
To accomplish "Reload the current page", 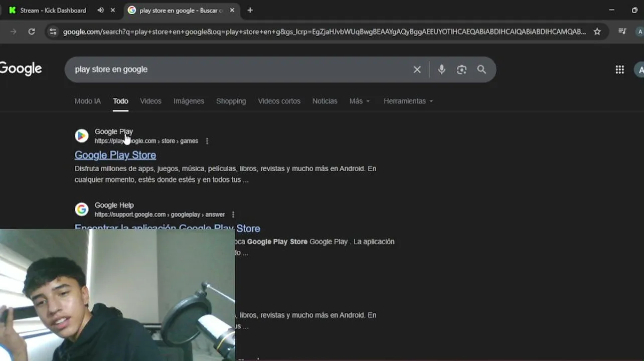I will (32, 32).
